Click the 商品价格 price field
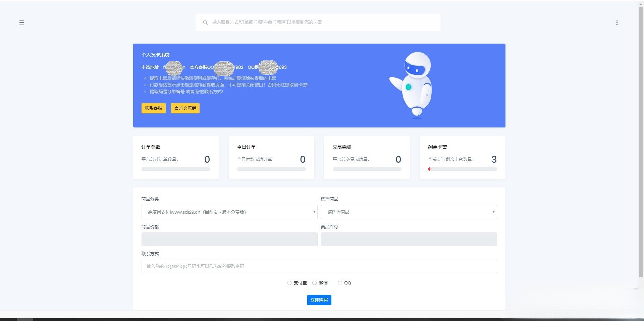This screenshot has height=321, width=644. tap(229, 239)
